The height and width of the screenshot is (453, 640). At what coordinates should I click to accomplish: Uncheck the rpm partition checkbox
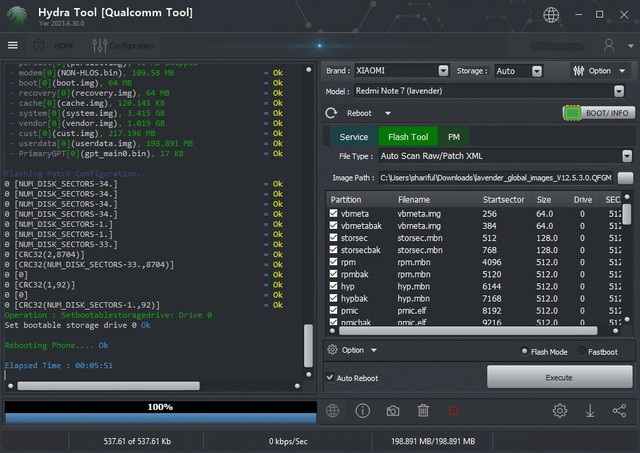coord(333,262)
